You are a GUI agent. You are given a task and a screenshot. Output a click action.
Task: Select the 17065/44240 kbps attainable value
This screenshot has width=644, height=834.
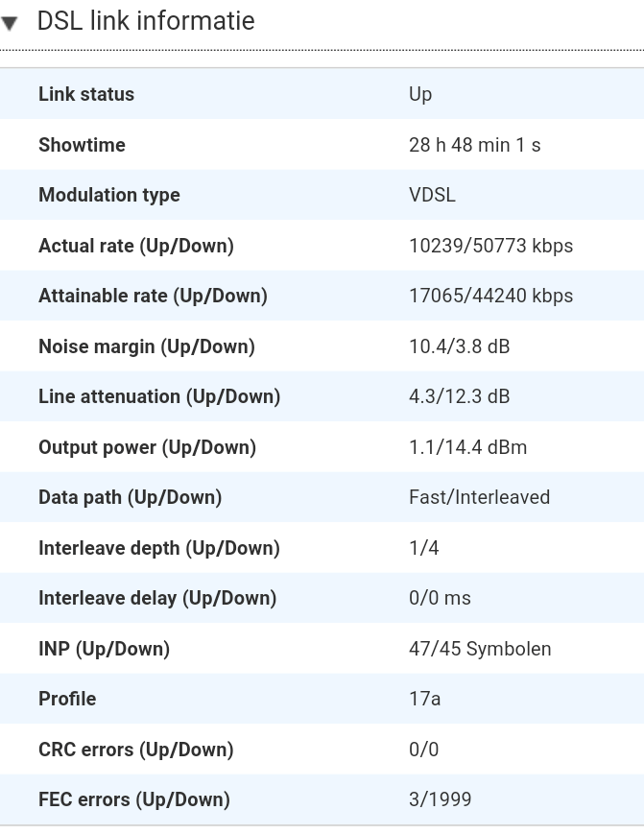(490, 296)
